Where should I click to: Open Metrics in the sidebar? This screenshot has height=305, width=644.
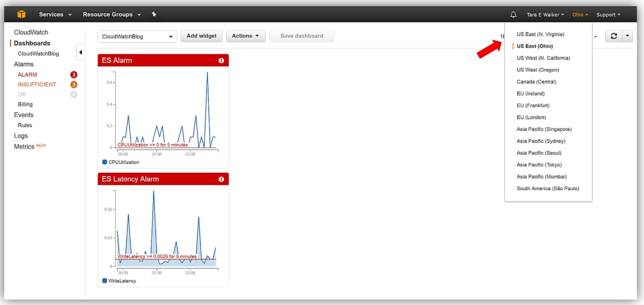pos(24,146)
